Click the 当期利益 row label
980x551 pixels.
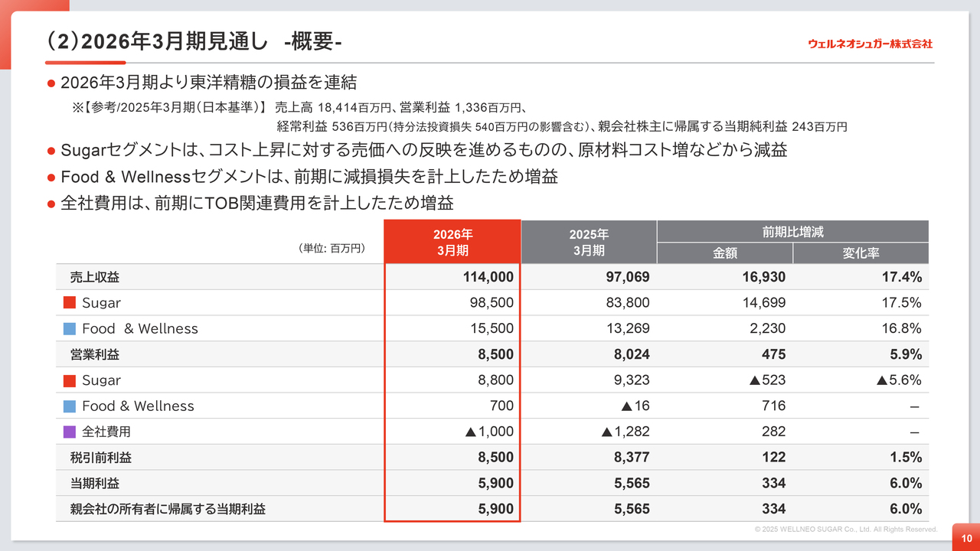[94, 484]
